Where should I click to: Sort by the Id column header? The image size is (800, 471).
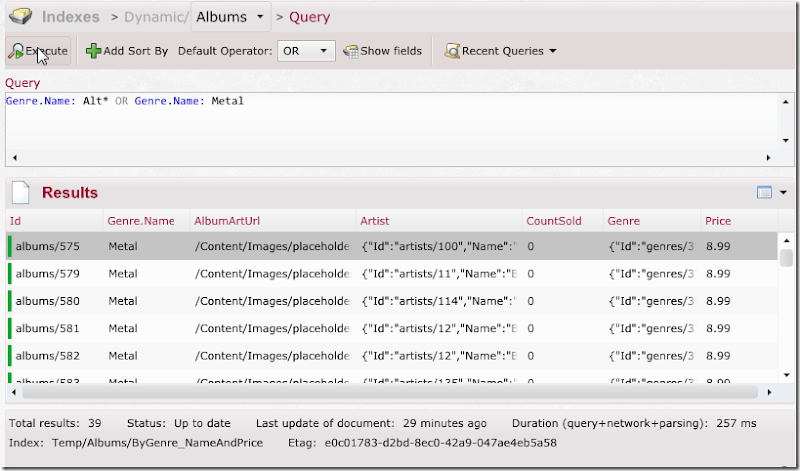pyautogui.click(x=16, y=221)
